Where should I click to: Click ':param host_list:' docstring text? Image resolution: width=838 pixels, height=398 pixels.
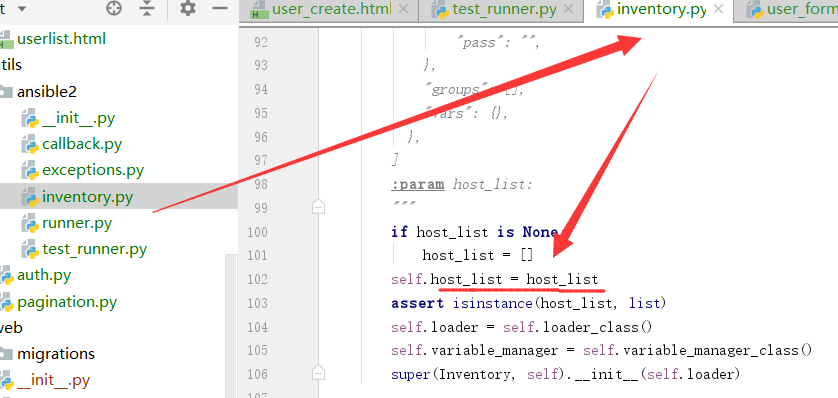point(462,185)
